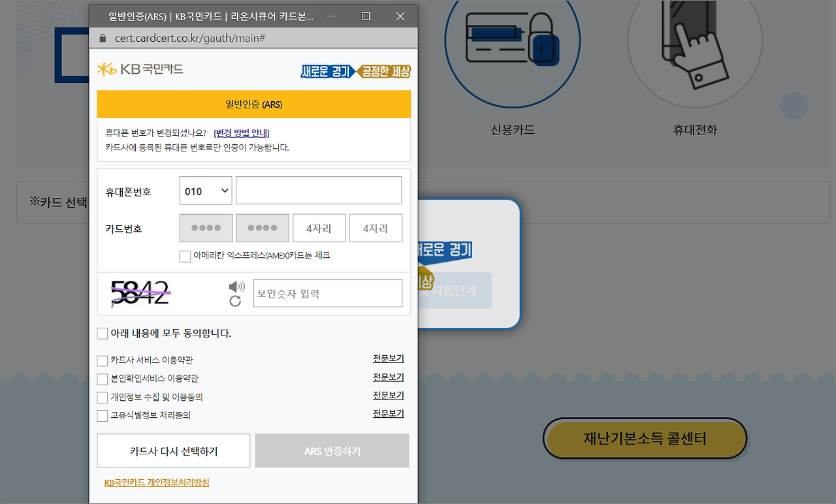Click the 신용카드 label on background page

click(513, 130)
